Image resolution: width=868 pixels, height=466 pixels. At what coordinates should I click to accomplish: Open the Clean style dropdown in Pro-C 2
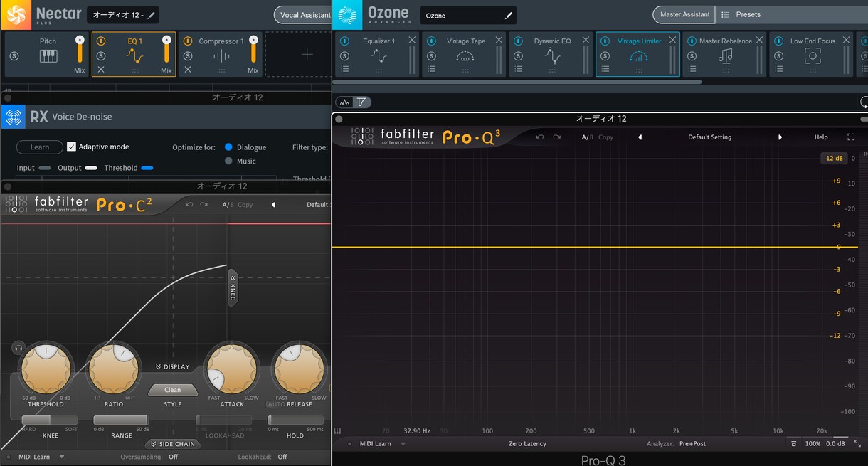coord(173,390)
